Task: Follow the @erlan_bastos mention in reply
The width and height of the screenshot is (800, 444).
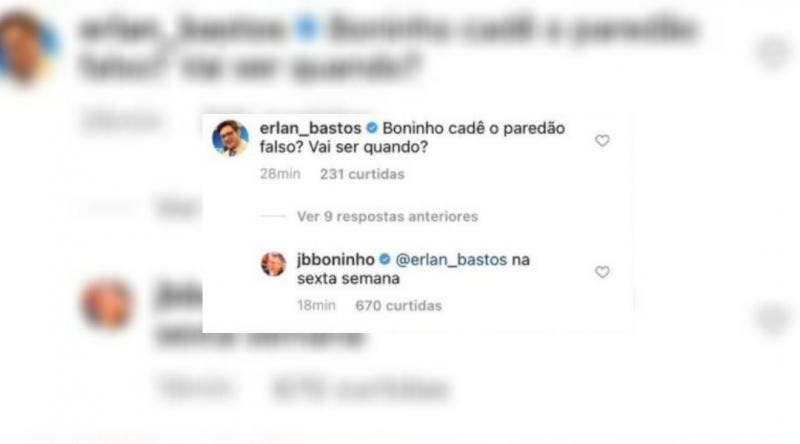Action: 451,260
